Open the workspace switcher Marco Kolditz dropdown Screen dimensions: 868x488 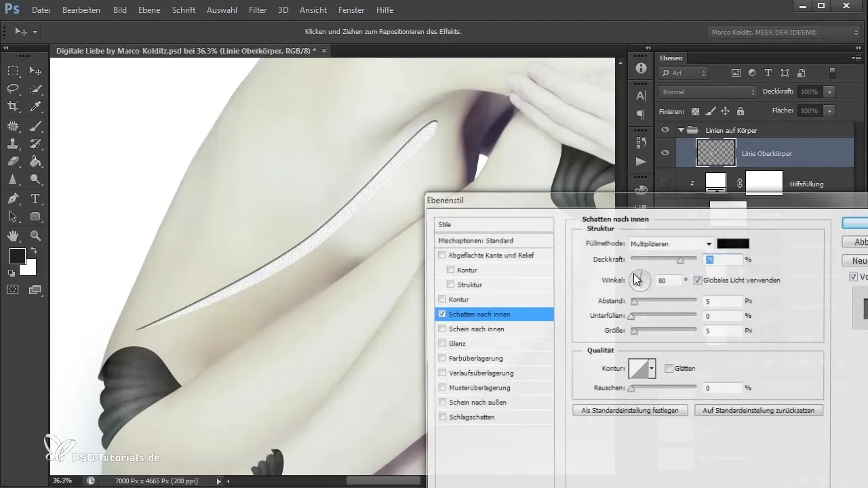click(783, 32)
